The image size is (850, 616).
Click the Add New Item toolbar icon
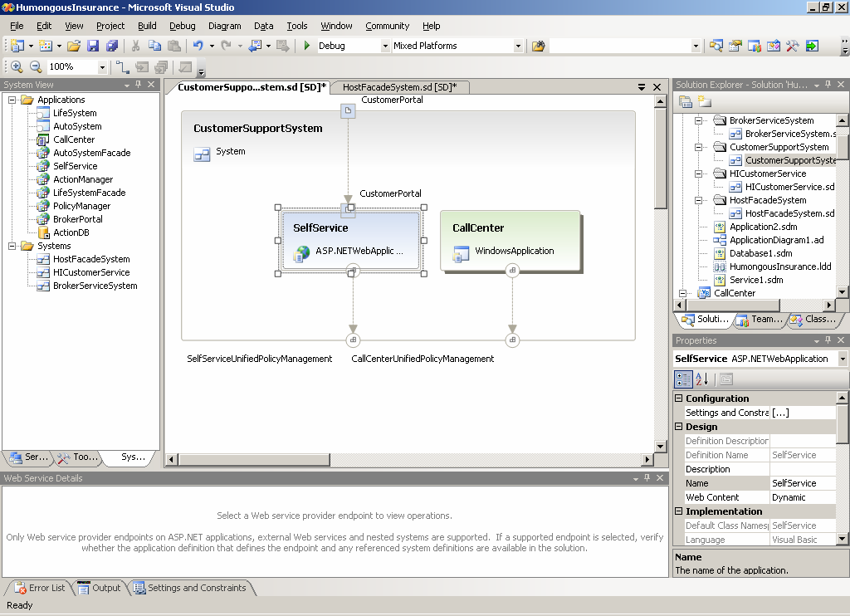46,46
